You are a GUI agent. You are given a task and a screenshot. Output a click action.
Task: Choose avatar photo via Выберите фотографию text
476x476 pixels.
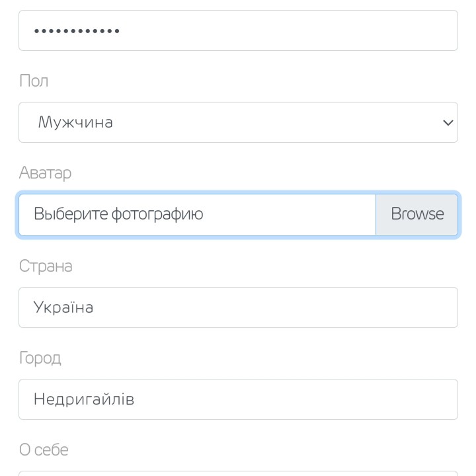coord(118,214)
